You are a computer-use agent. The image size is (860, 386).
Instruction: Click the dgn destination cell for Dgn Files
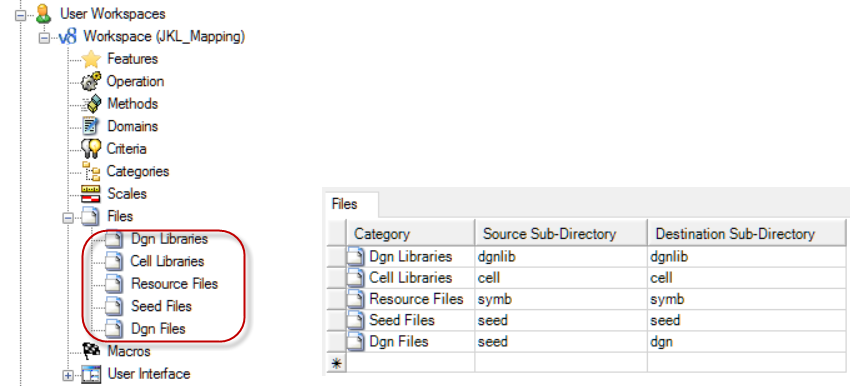pyautogui.click(x=746, y=342)
